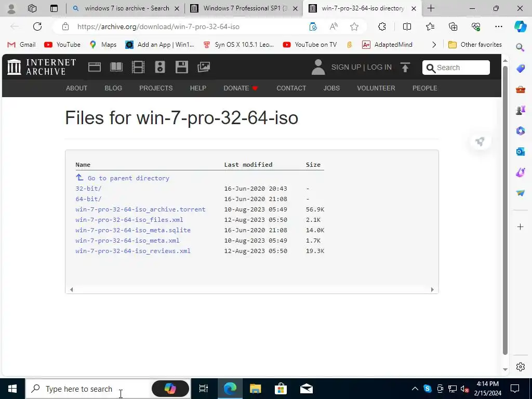Viewport: 532px width, 399px height.
Task: Switch to 'windows 7 iso archive - Search' tab
Action: [126, 8]
